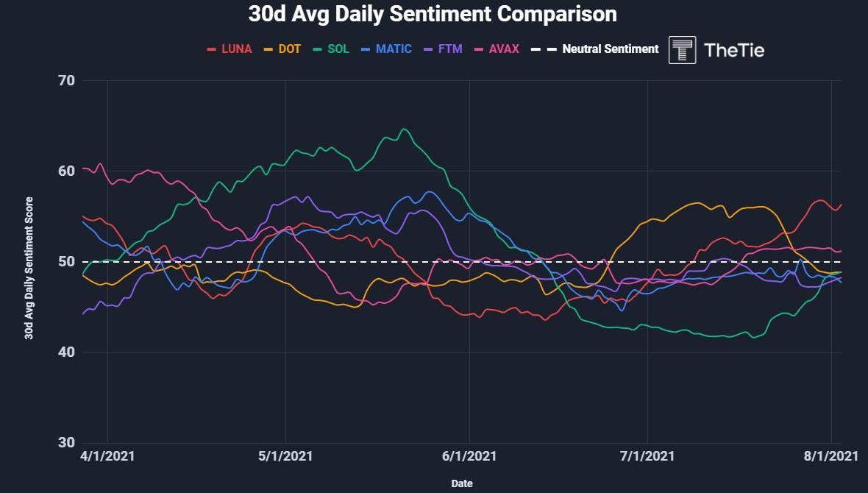Image resolution: width=868 pixels, height=493 pixels.
Task: Click the 70 value on y-axis
Action: point(67,80)
